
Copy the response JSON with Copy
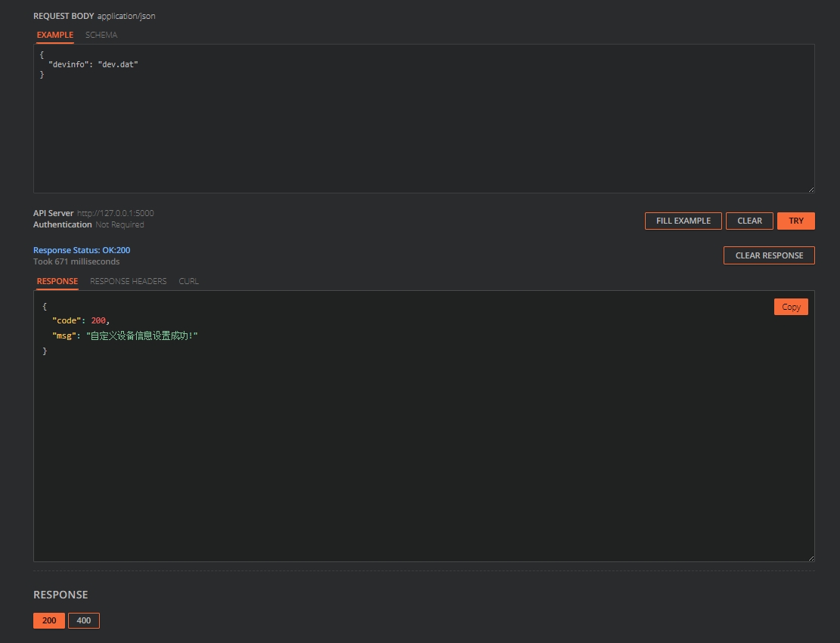pyautogui.click(x=791, y=307)
